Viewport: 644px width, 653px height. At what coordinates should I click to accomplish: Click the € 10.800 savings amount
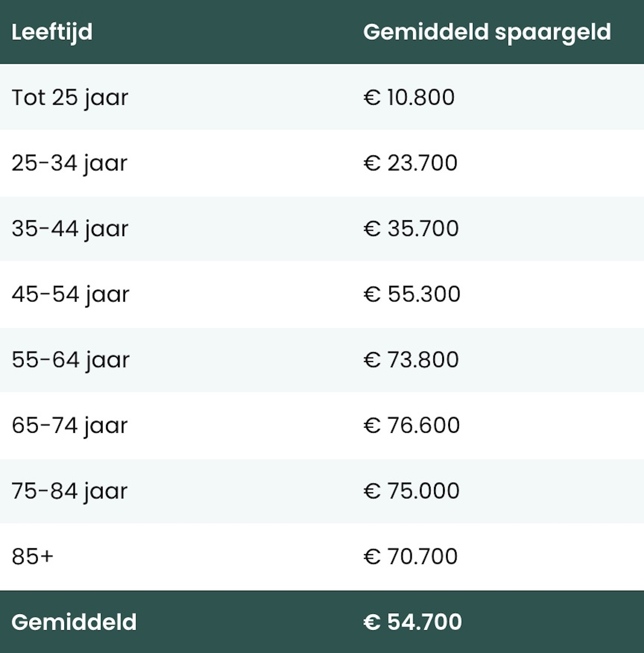coord(409,97)
